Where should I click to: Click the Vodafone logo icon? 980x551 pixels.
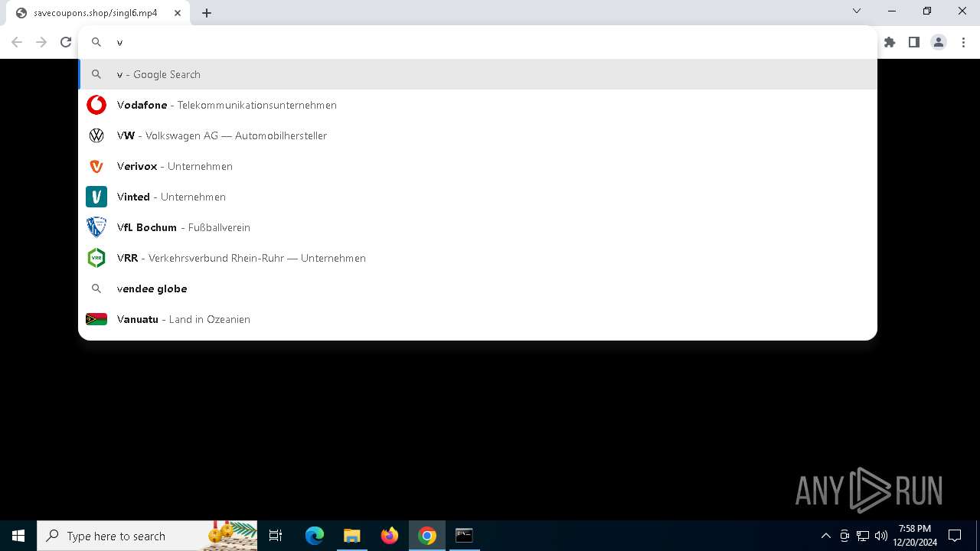click(96, 105)
